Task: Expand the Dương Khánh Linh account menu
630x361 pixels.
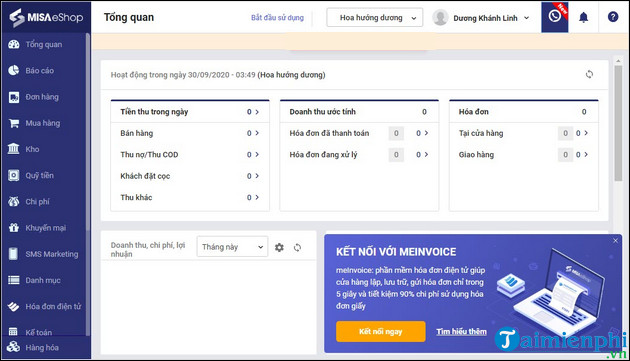Action: point(526,18)
